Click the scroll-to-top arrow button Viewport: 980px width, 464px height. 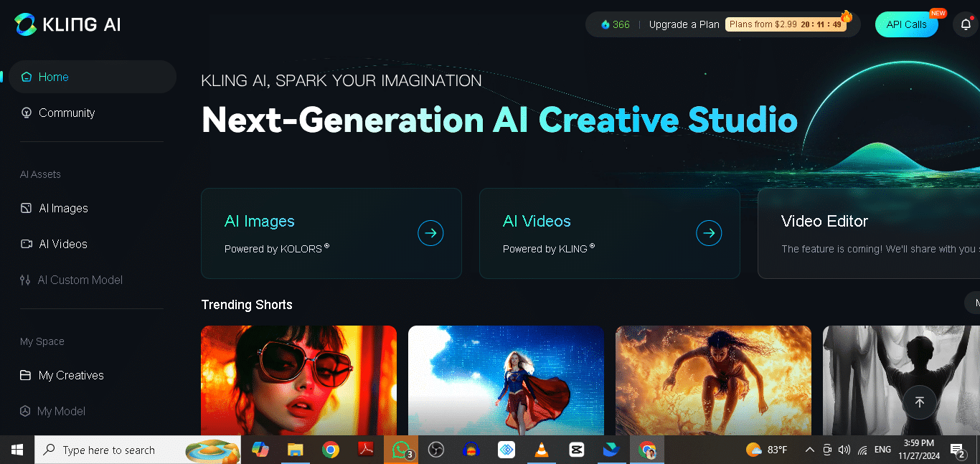(920, 402)
